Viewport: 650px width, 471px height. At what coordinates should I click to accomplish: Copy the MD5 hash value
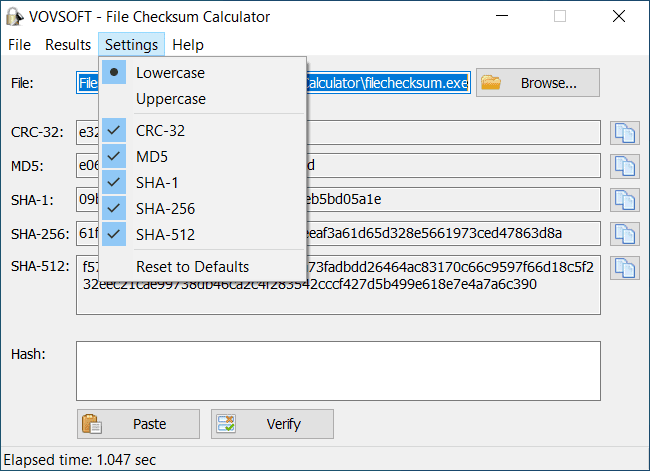(x=625, y=166)
